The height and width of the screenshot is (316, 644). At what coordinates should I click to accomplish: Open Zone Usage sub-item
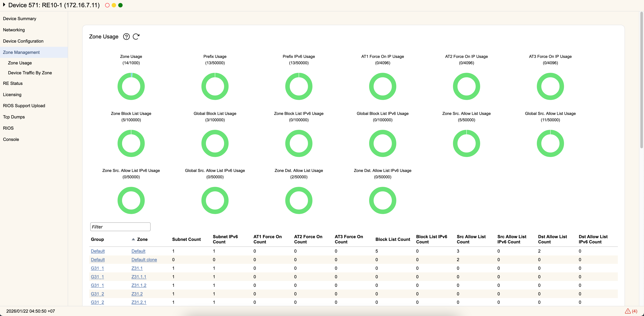coord(20,63)
